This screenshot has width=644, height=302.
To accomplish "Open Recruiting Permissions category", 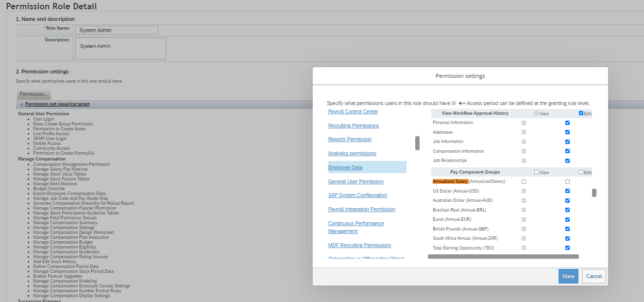I will (x=354, y=125).
